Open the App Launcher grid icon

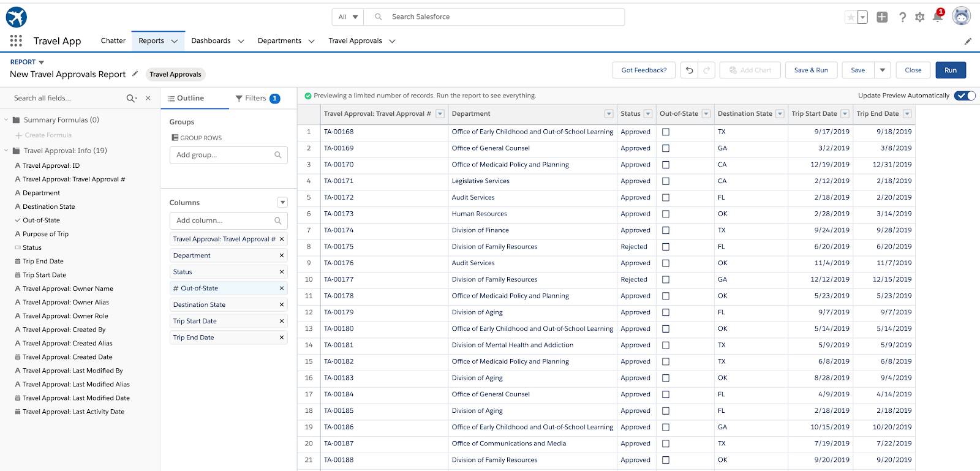point(16,41)
